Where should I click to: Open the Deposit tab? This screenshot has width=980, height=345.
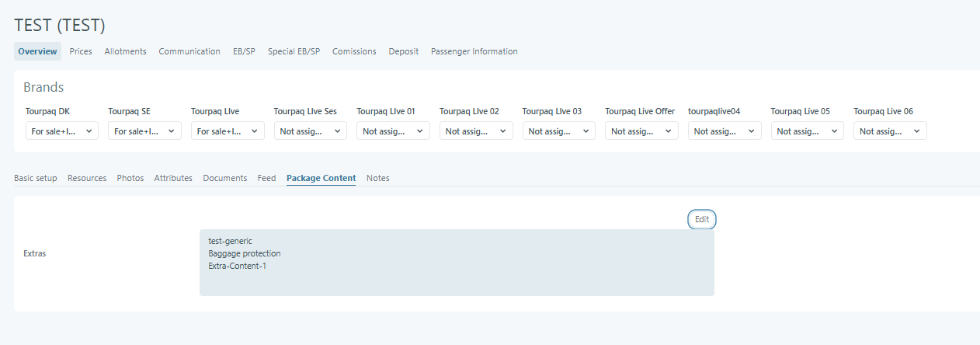(x=404, y=51)
